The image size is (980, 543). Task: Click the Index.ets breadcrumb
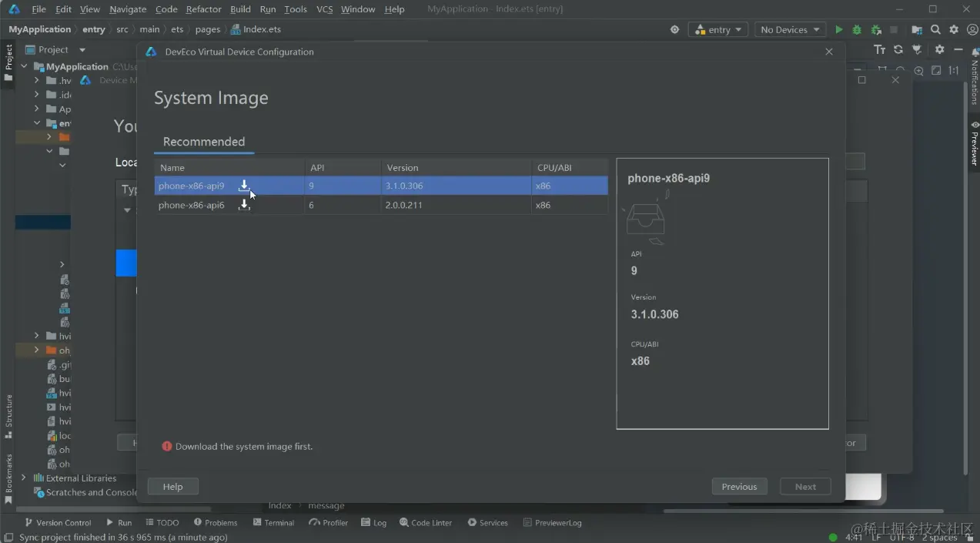[256, 29]
